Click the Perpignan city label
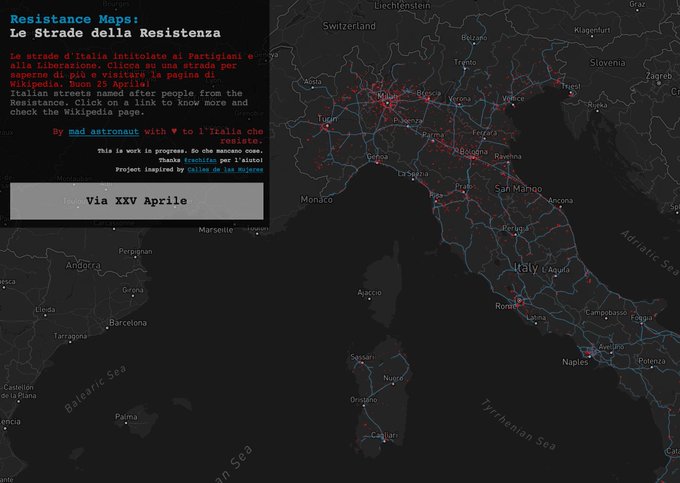This screenshot has height=483, width=680. point(135,251)
